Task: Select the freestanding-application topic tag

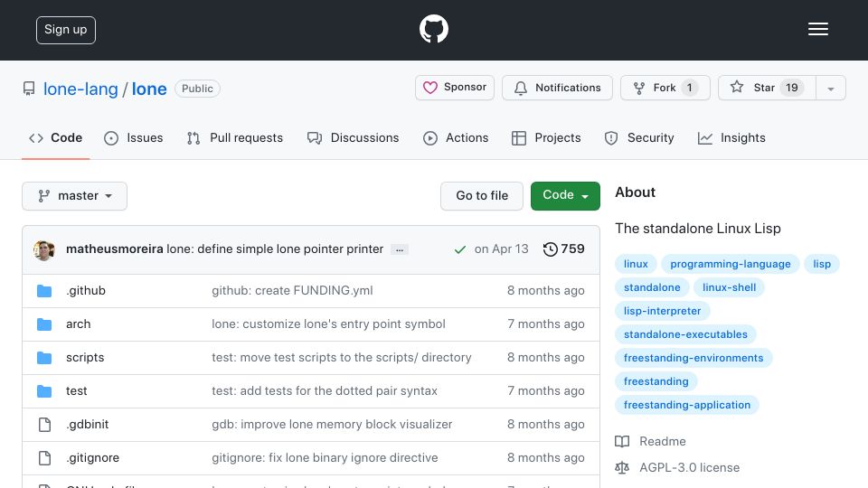Action: click(687, 405)
